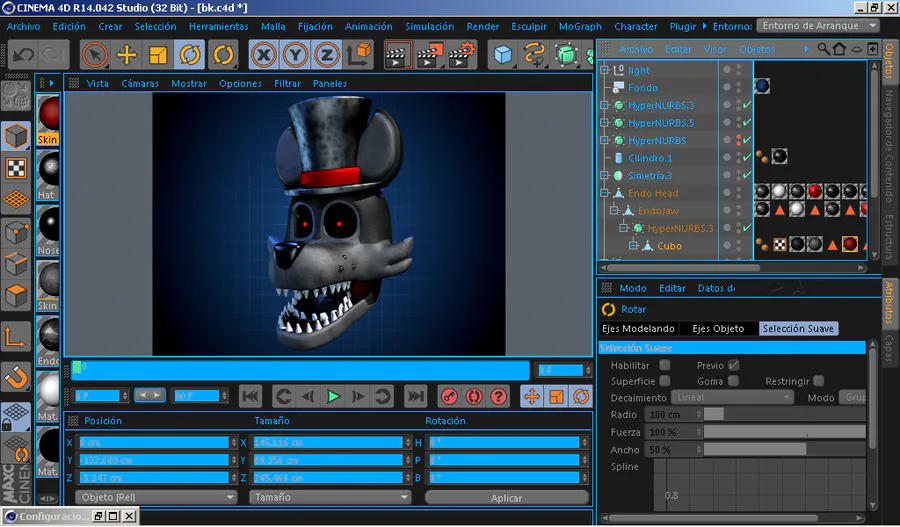Expand the light object tree node
Screen dimensions: 900x527
pyautogui.click(x=604, y=70)
